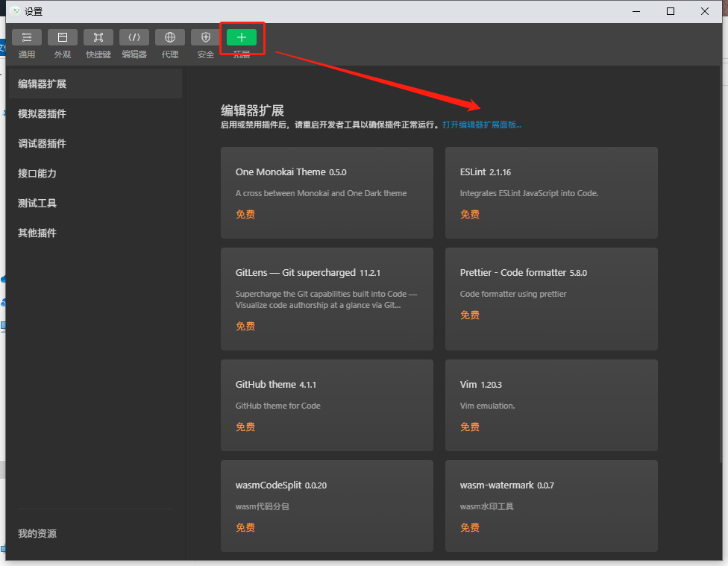728x566 pixels.
Task: Select 编辑器扩展 in the sidebar
Action: point(95,84)
